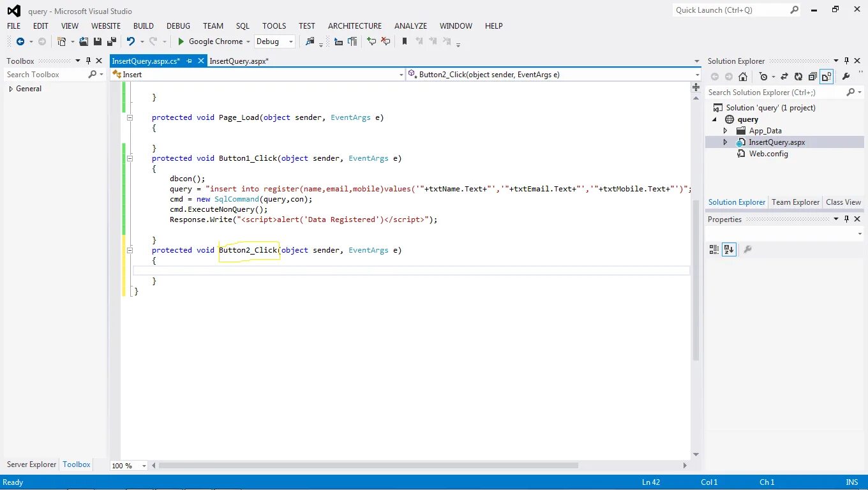
Task: Save the current file with Save icon
Action: (x=97, y=41)
